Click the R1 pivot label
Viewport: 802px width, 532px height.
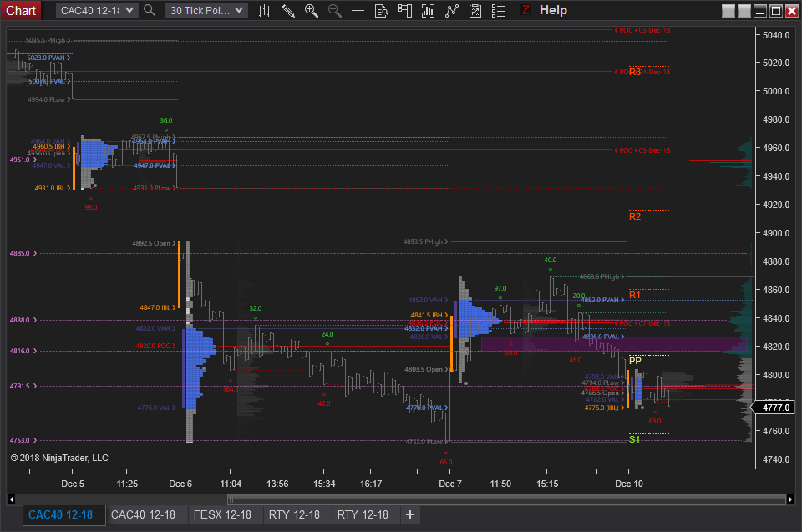point(635,295)
